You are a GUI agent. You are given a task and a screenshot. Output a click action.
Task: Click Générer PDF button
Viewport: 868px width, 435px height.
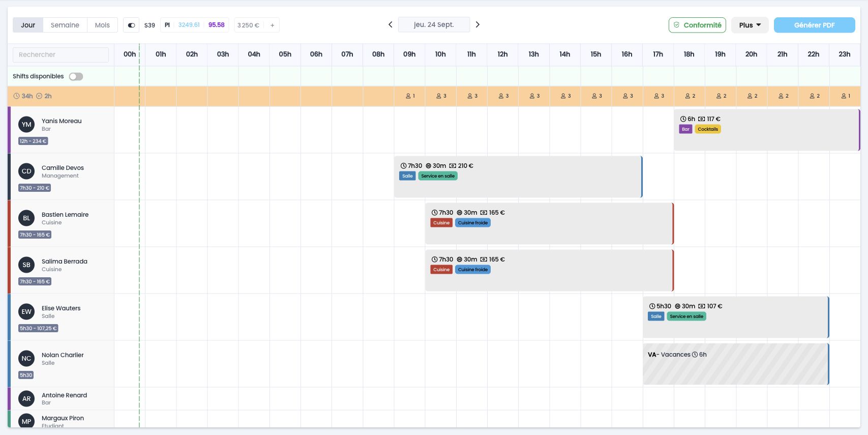[x=814, y=25]
